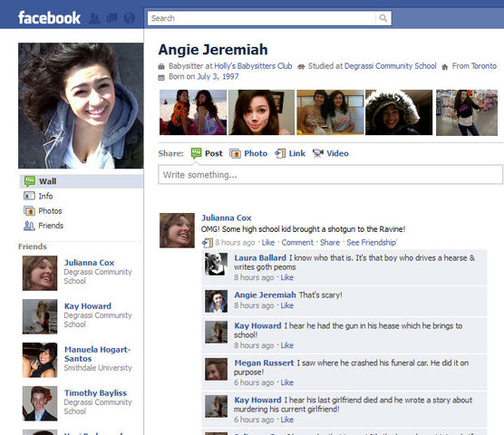Like Megan Russert's comment
Viewport: 504px width, 435px height.
coord(287,382)
